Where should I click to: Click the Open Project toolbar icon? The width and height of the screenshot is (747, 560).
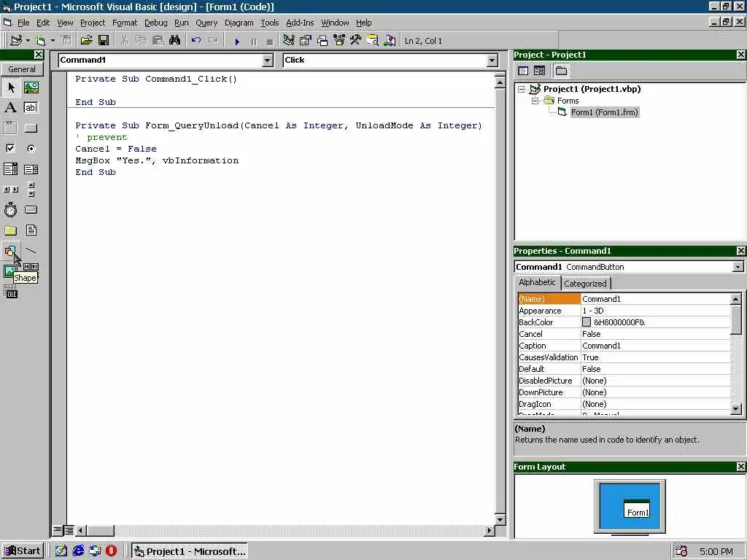tap(86, 41)
